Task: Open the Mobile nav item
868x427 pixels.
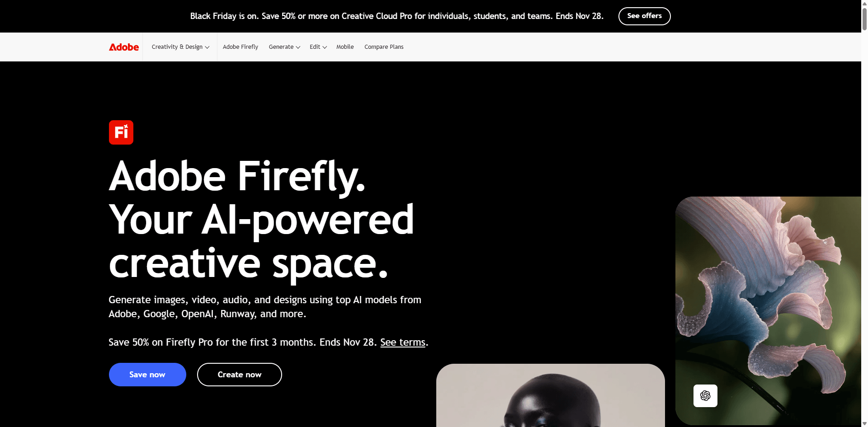Action: pos(345,47)
